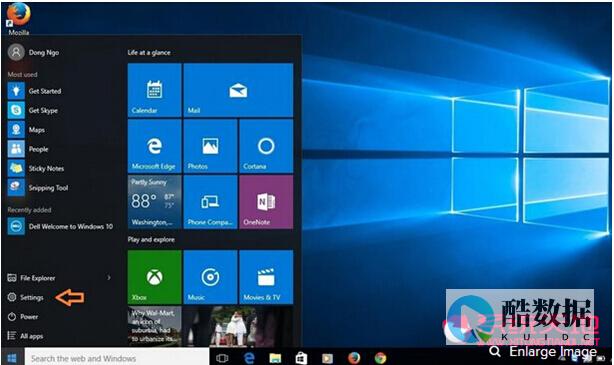Open the Photos tile
Screen dimensions: 614x365
[210, 146]
